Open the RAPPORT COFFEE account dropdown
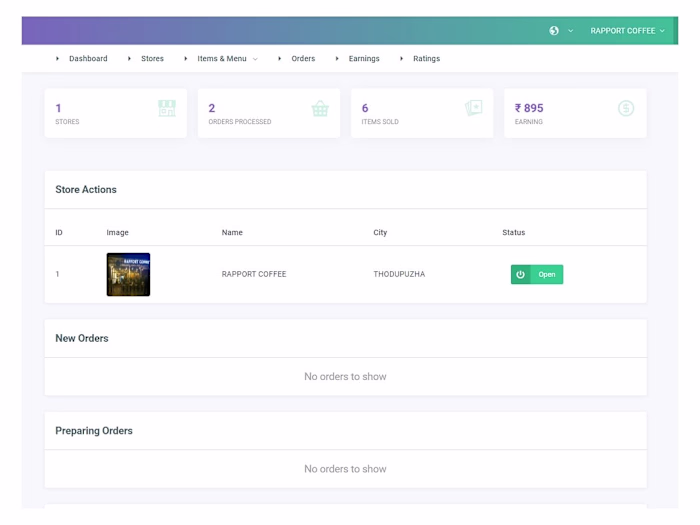The height and width of the screenshot is (525, 700). click(x=627, y=31)
